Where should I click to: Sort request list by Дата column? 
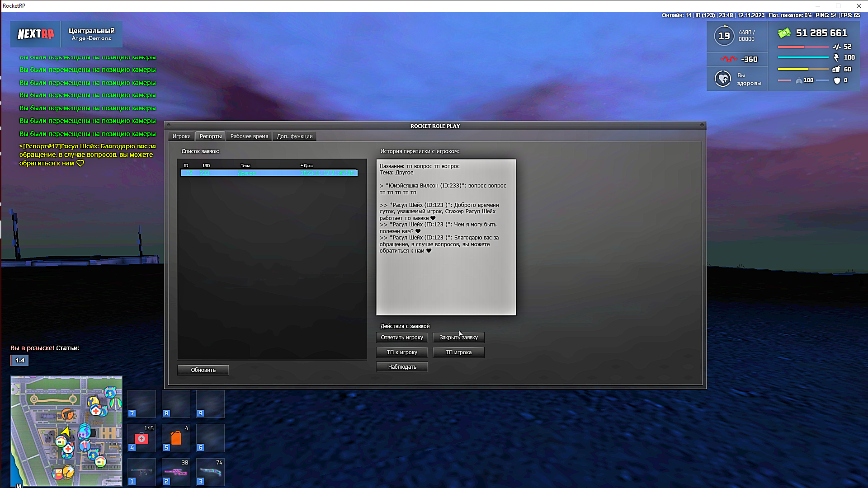(x=308, y=166)
